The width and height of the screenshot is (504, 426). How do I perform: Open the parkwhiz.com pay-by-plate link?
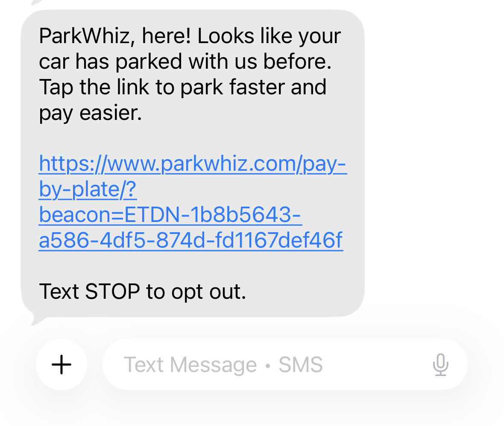tap(193, 202)
